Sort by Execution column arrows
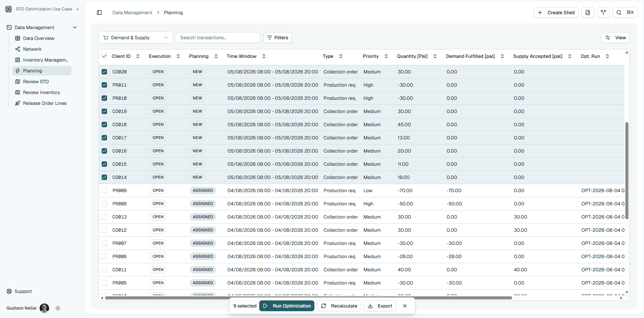Image resolution: width=644 pixels, height=318 pixels. click(178, 56)
